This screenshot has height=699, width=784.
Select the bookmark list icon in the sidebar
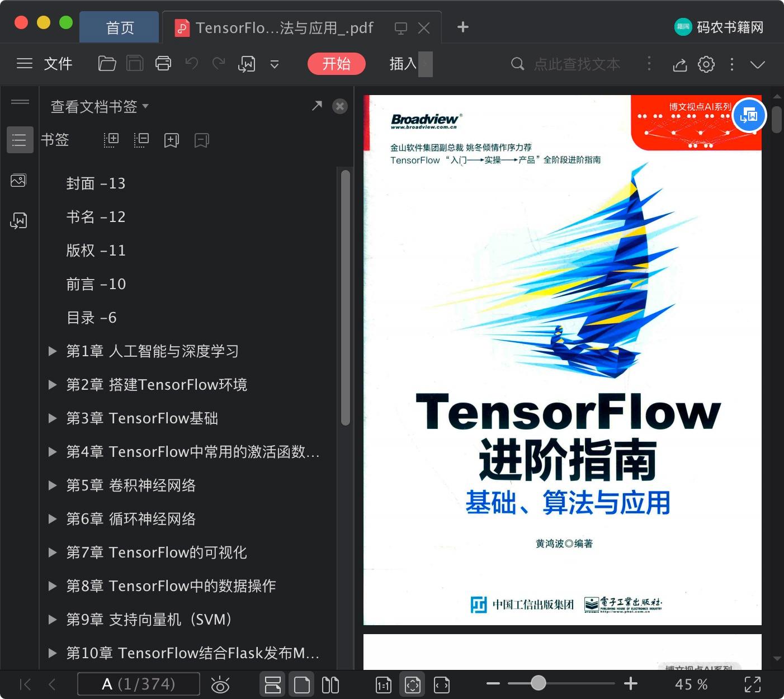[x=20, y=140]
